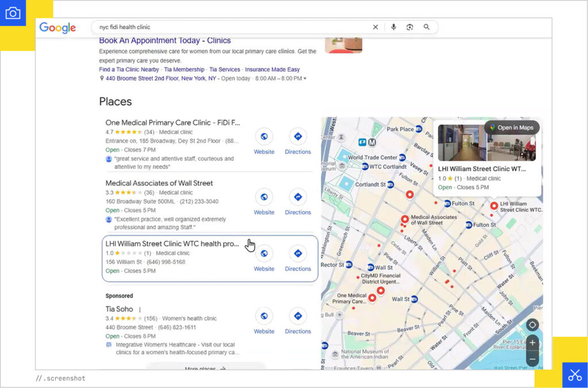Clear the search query with the X icon
The image size is (588, 388).
click(376, 27)
